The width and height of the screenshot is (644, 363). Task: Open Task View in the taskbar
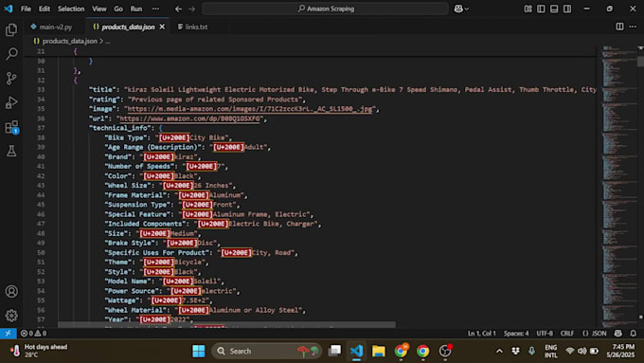click(x=335, y=351)
